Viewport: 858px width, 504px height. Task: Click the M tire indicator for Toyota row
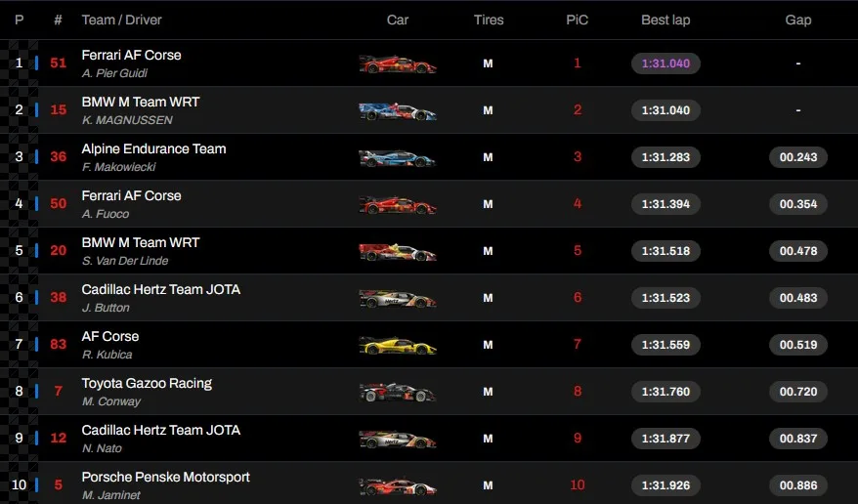coord(488,392)
